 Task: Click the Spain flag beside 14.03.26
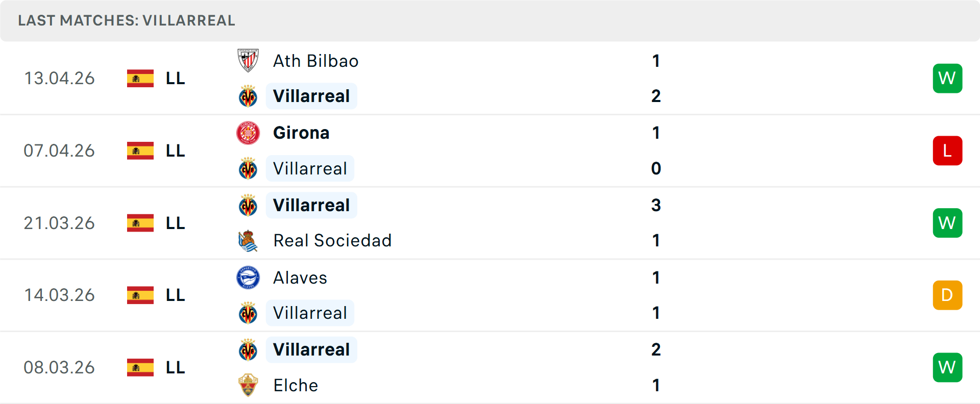point(140,295)
